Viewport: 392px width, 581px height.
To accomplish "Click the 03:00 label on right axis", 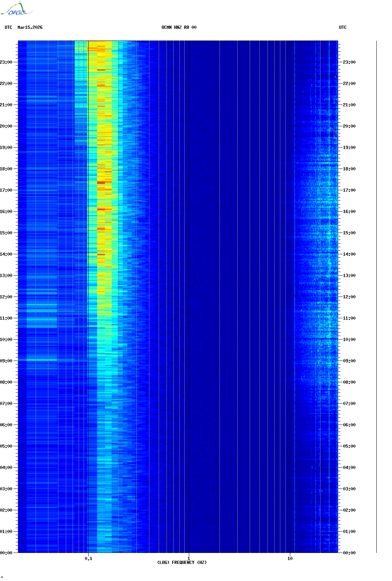I will coord(349,489).
